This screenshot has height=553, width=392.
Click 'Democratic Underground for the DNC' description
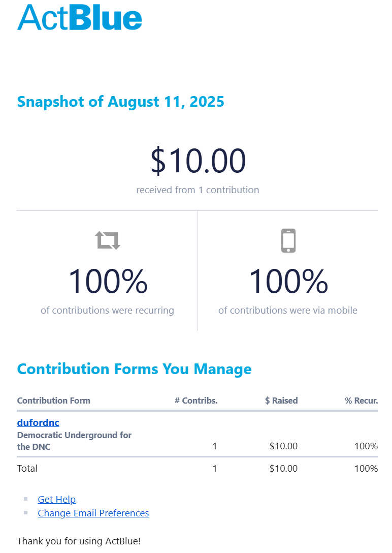click(74, 441)
